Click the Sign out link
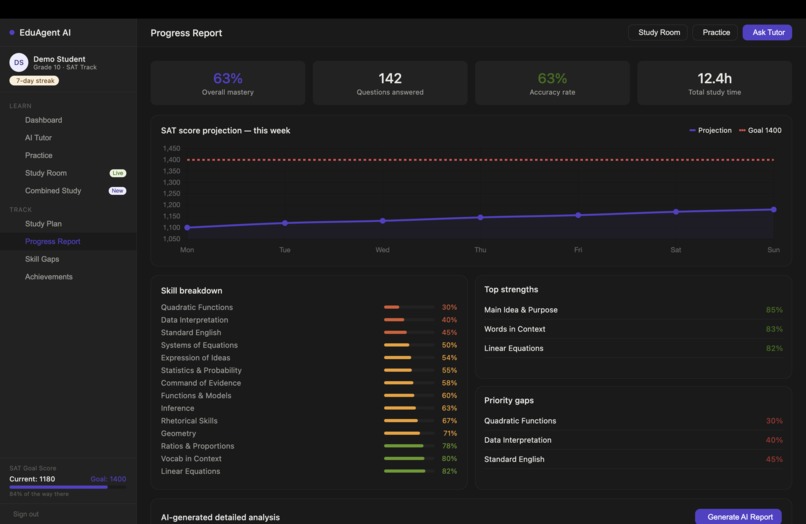 tap(26, 514)
